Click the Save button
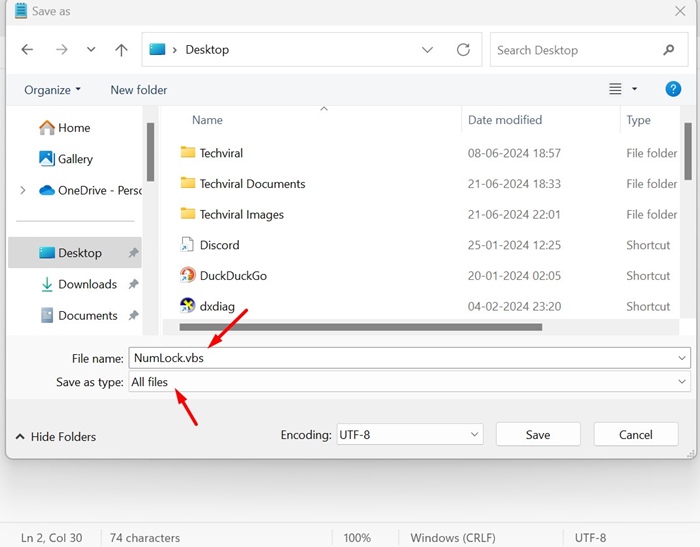 (538, 435)
